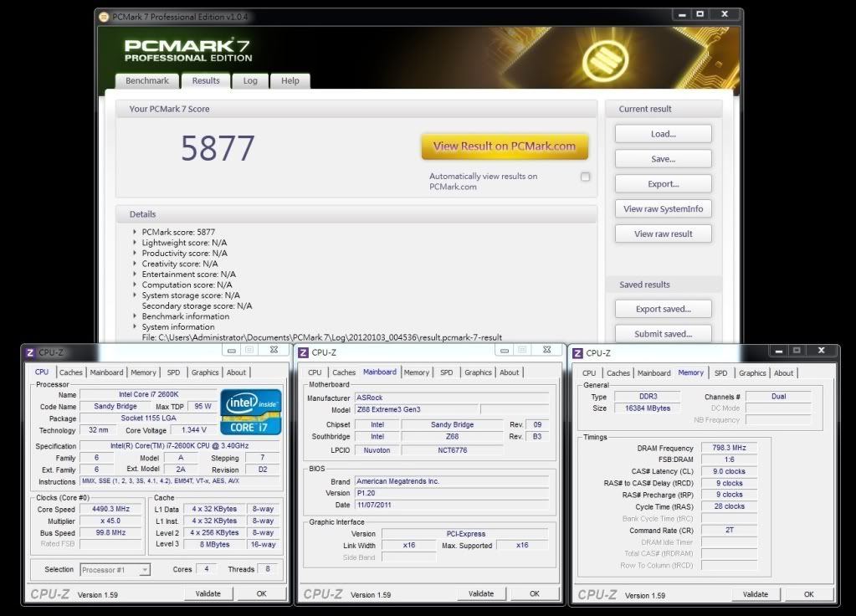This screenshot has height=616, width=856.
Task: Click View raw result button
Action: 664,234
